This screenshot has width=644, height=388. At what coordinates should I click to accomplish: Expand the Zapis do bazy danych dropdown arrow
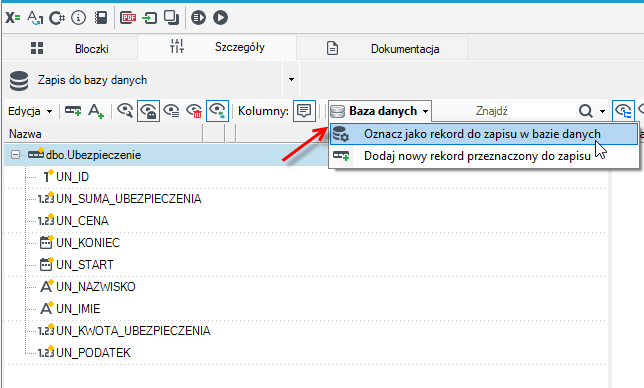tap(291, 79)
